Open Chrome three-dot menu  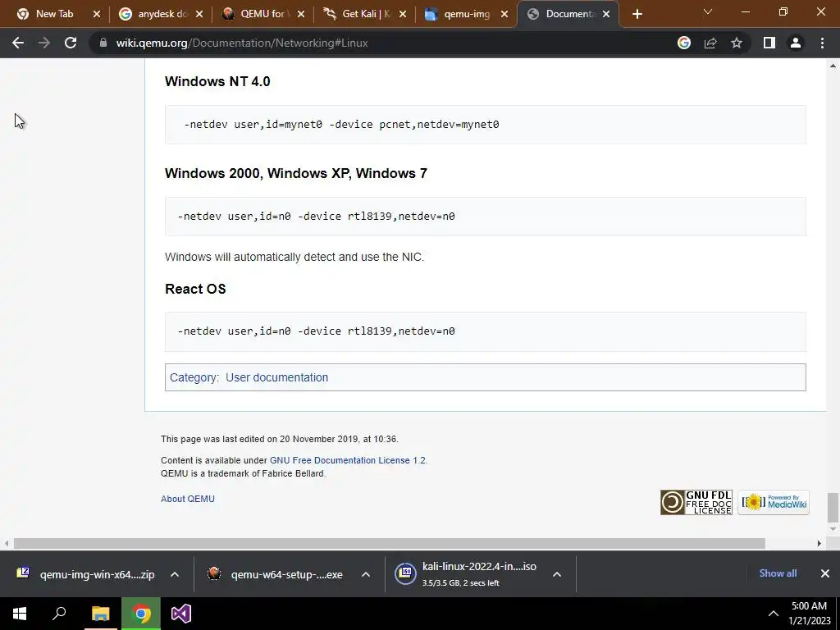tap(822, 43)
